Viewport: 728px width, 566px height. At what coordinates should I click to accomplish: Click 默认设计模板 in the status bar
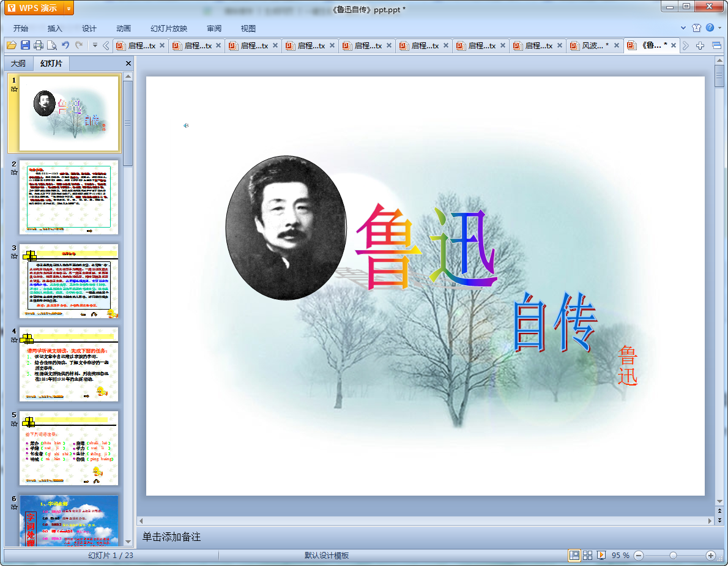(327, 556)
